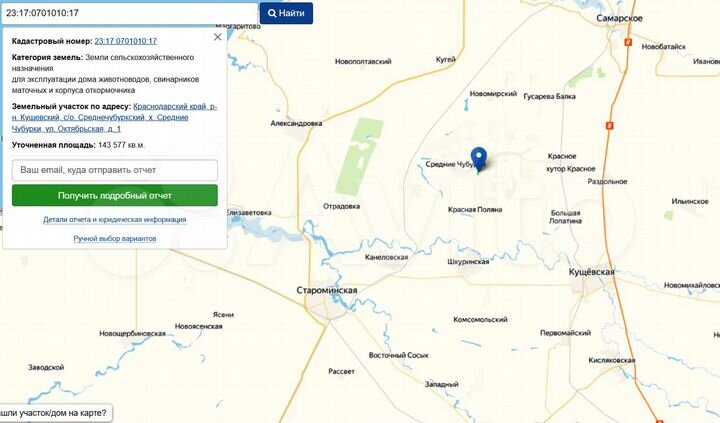Click road sign icon near Новобатайск
This screenshot has width=720, height=423.
point(628,42)
